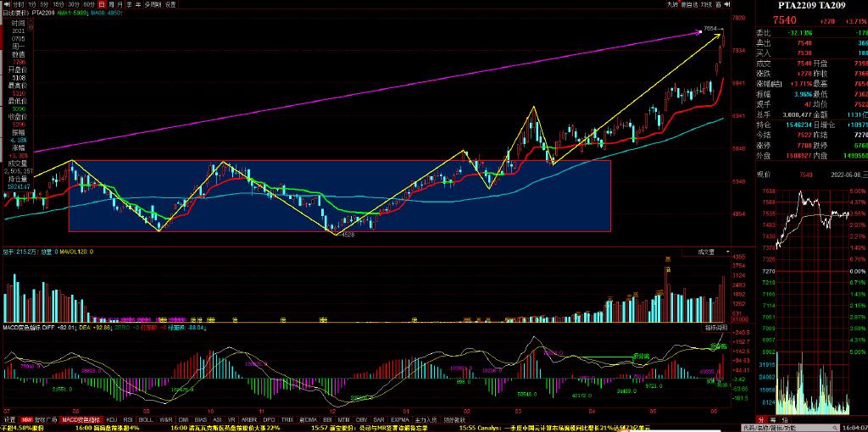This screenshot has height=432, width=868.
Task: Click the 代码/名称/简称 search input box
Action: 789,428
